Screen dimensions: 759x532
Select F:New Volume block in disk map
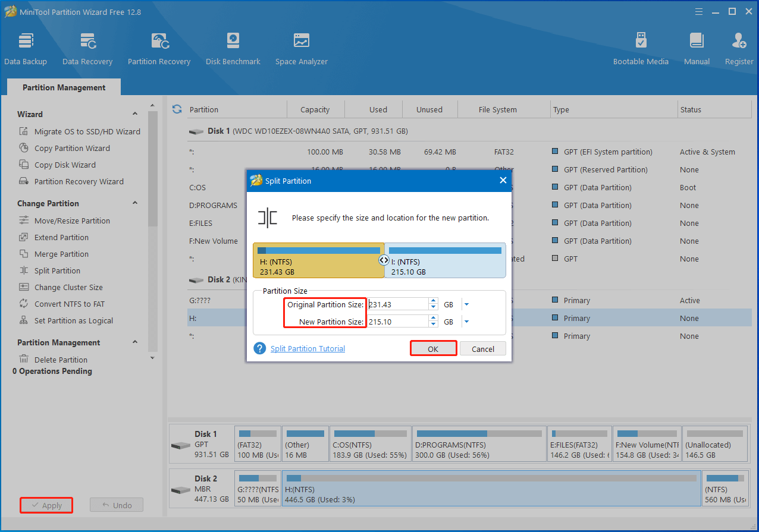pyautogui.click(x=646, y=444)
